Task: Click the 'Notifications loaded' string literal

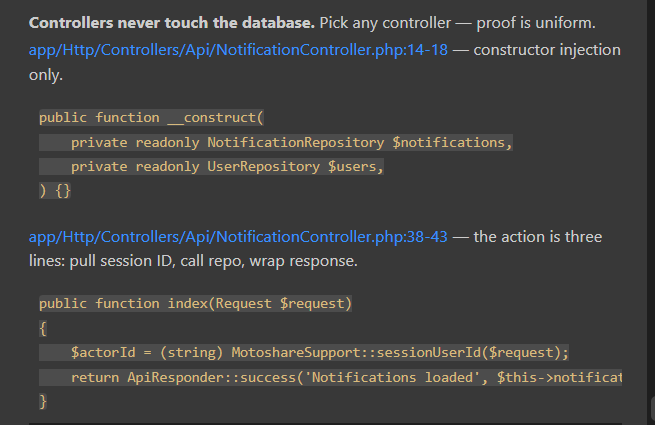Action: [x=393, y=378]
